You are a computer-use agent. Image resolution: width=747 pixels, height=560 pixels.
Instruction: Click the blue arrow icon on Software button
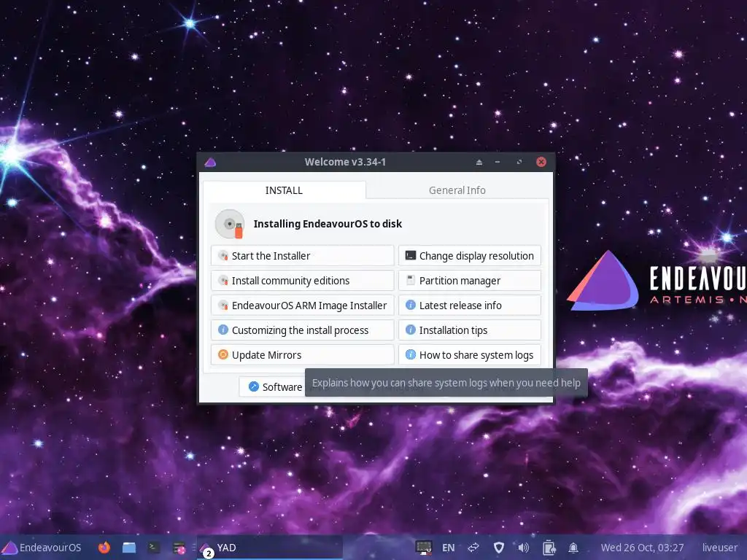coord(254,386)
